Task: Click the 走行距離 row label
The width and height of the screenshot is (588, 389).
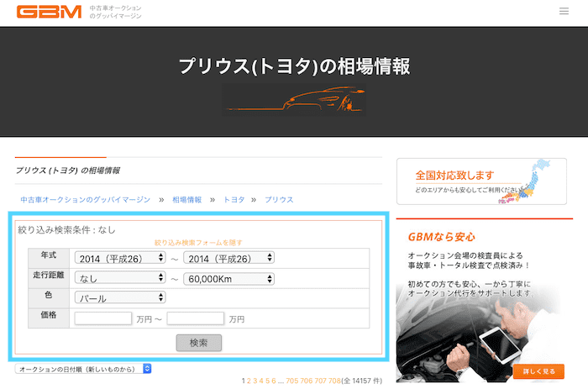Action: [49, 275]
